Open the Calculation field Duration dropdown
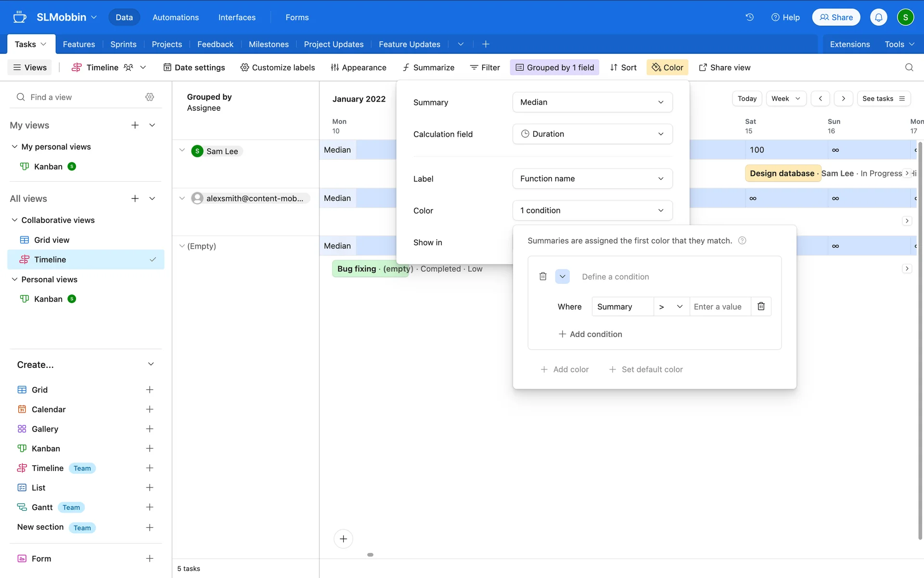 [592, 134]
